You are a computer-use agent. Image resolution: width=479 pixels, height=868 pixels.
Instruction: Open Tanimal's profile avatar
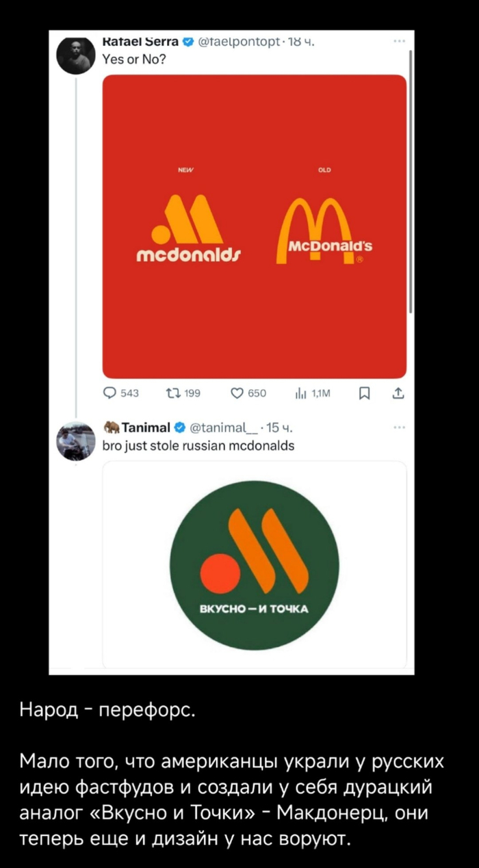pos(76,440)
